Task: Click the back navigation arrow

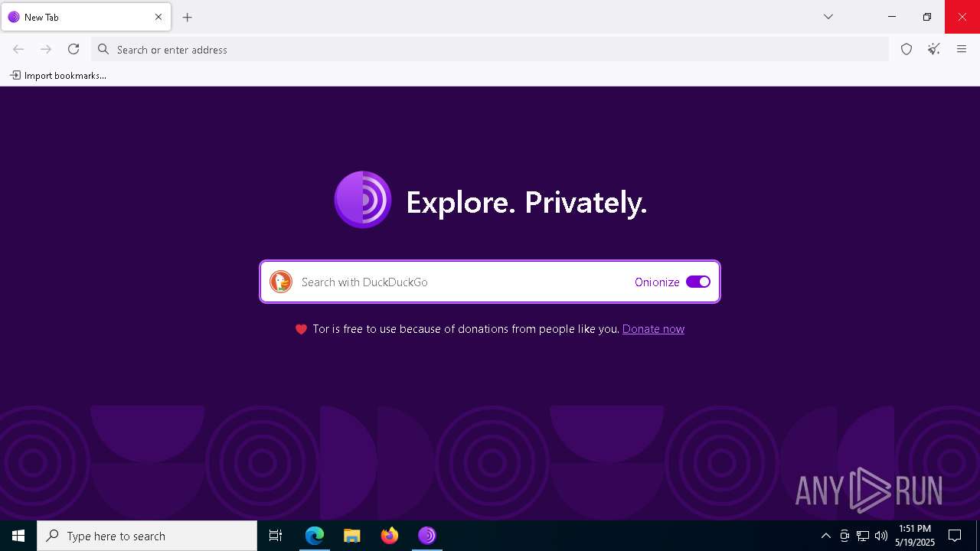Action: point(18,49)
